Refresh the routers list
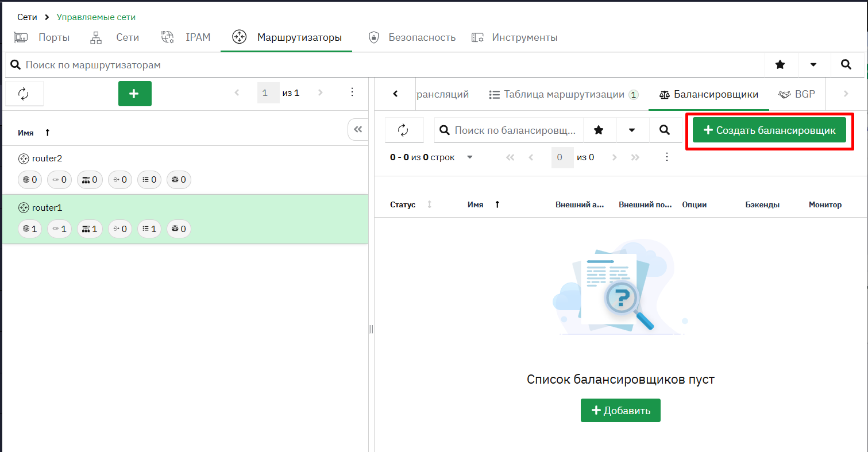Viewport: 868px width, 452px height. point(24,94)
